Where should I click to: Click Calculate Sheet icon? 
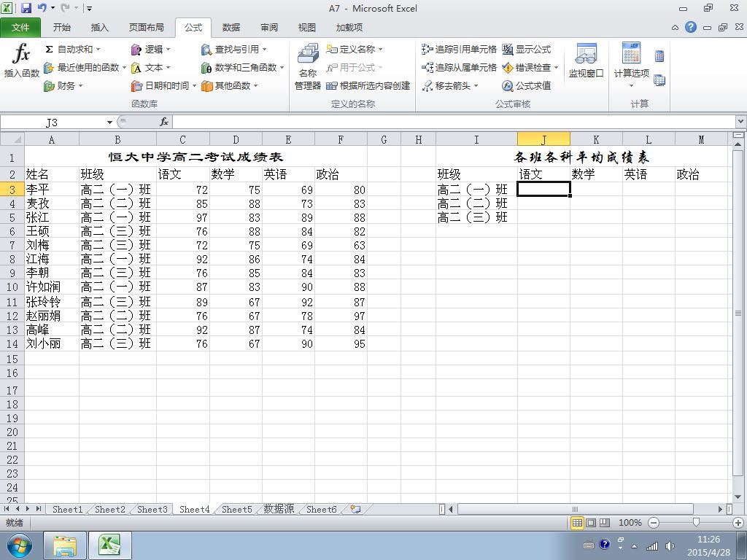coord(659,80)
